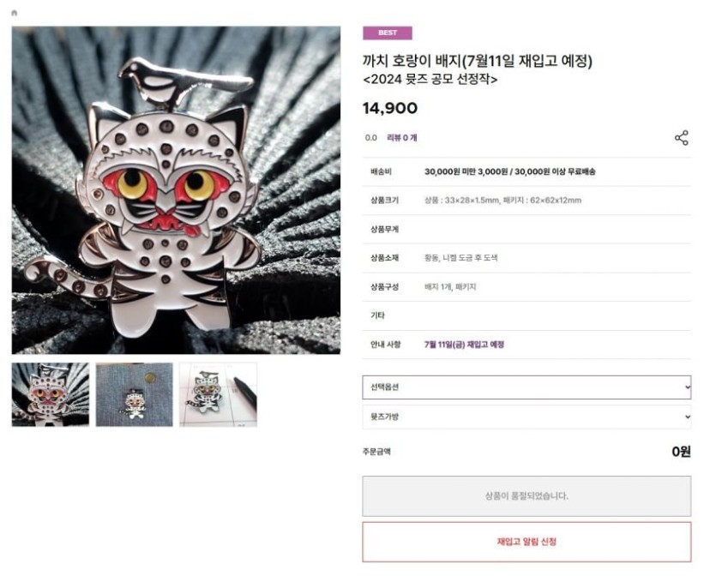Click the share icon beside reviews
Screen dimensions: 716x588
click(682, 138)
